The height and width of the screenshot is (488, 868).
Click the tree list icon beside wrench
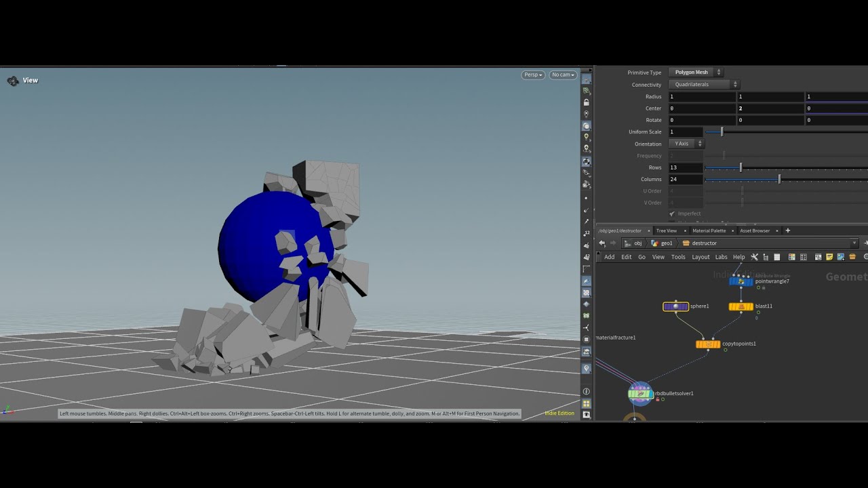[766, 257]
